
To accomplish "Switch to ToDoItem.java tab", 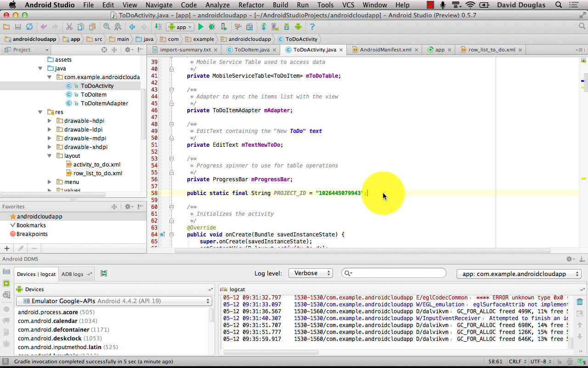I will click(252, 50).
